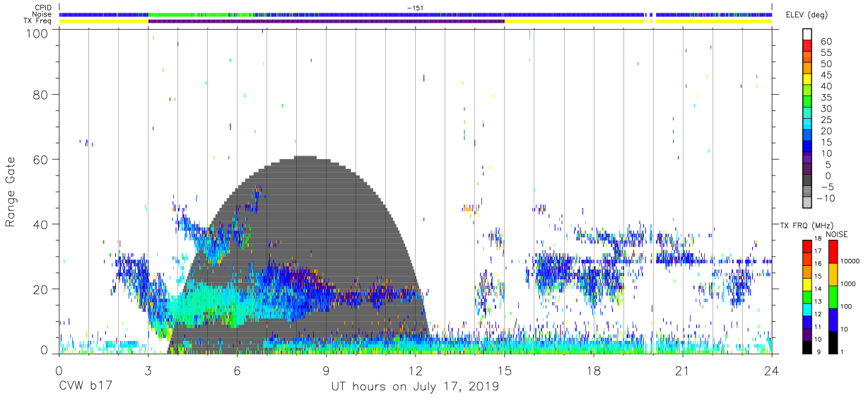
Task: Click the 80 tick on Range Gate axis
Action: click(41, 94)
